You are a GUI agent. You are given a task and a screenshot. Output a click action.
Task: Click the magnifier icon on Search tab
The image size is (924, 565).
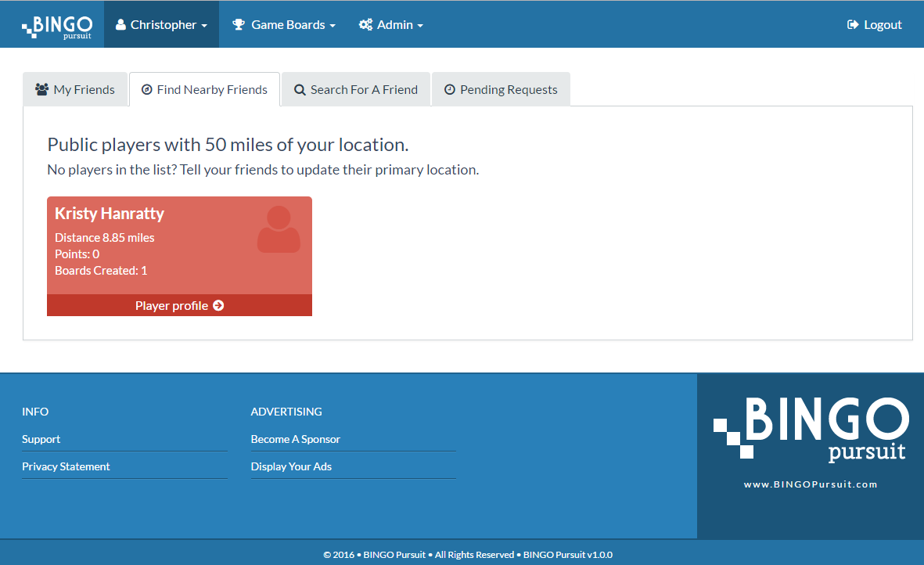click(300, 90)
